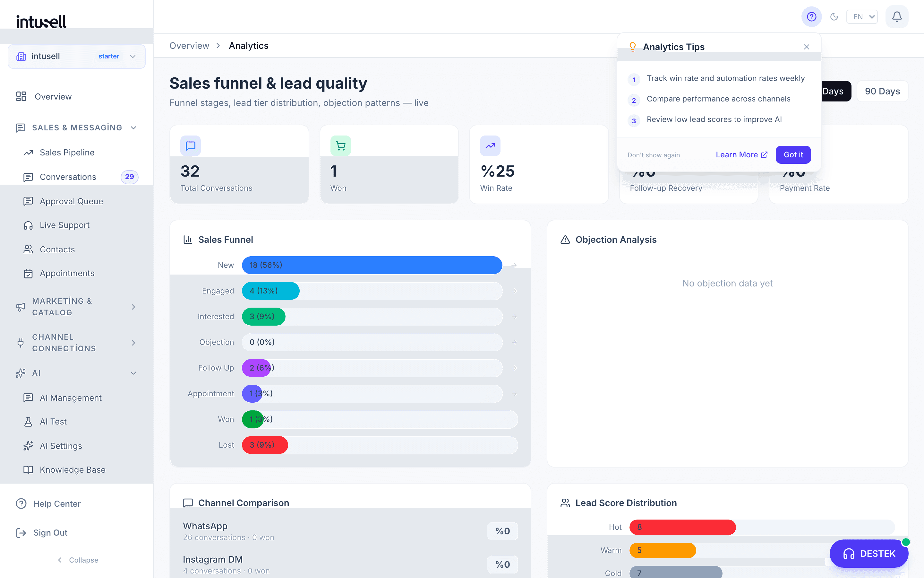Viewport: 924px width, 578px height.
Task: Close the Analytics Tips popup
Action: point(806,47)
